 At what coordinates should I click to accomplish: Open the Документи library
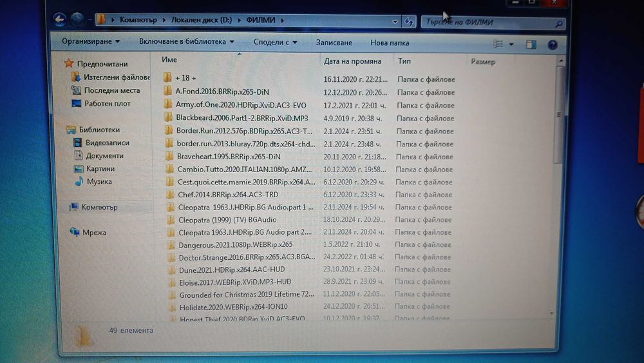coord(104,156)
